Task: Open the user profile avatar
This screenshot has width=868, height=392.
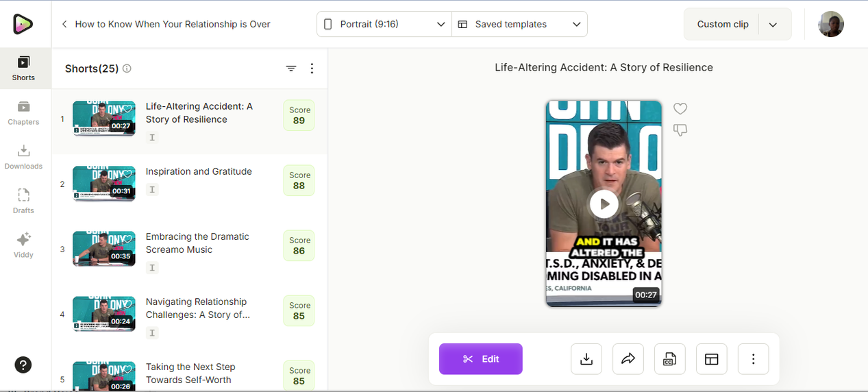Action: [831, 24]
